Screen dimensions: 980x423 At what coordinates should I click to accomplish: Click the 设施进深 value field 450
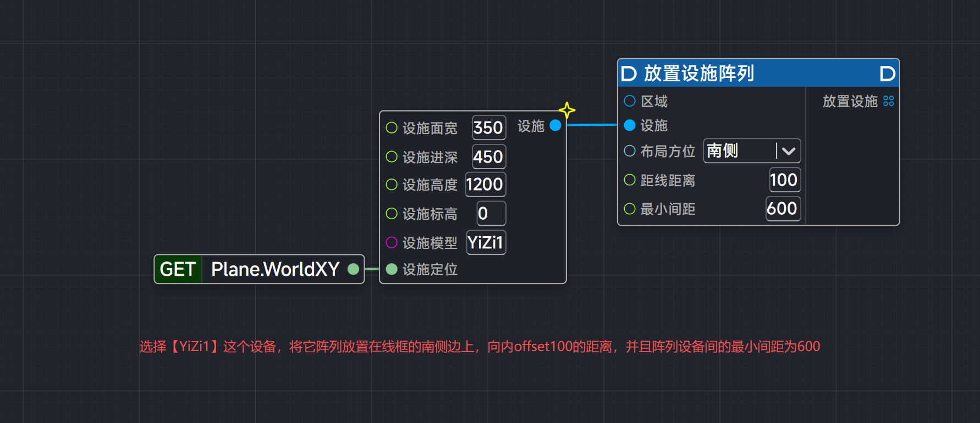click(x=488, y=157)
